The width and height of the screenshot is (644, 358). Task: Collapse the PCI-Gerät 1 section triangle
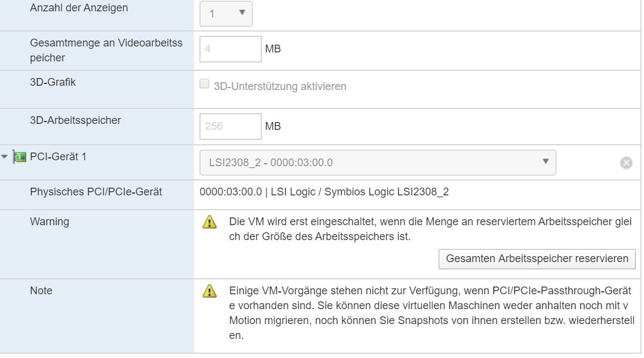pyautogui.click(x=5, y=157)
